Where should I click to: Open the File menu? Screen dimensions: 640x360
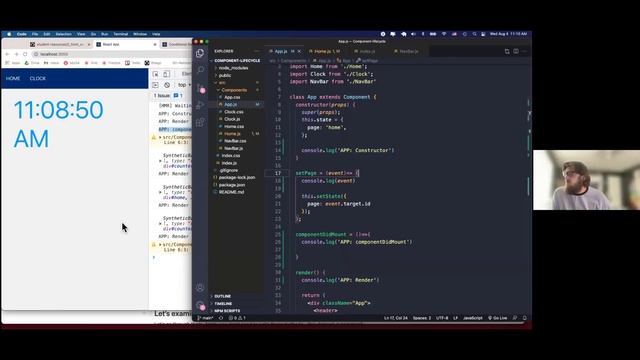(x=35, y=34)
